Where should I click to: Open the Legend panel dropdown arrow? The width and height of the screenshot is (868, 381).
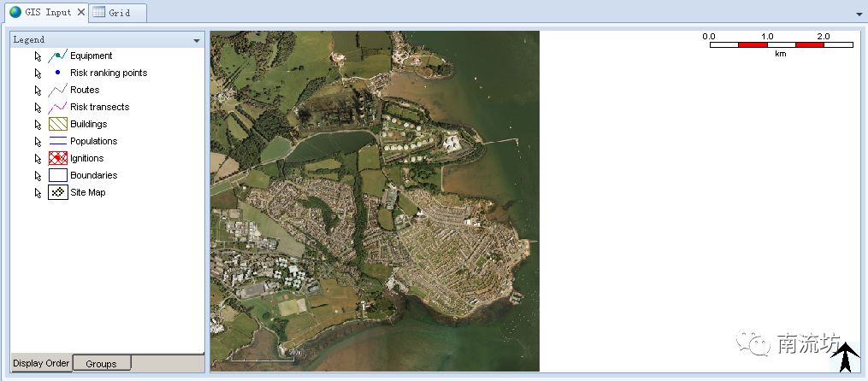click(197, 40)
